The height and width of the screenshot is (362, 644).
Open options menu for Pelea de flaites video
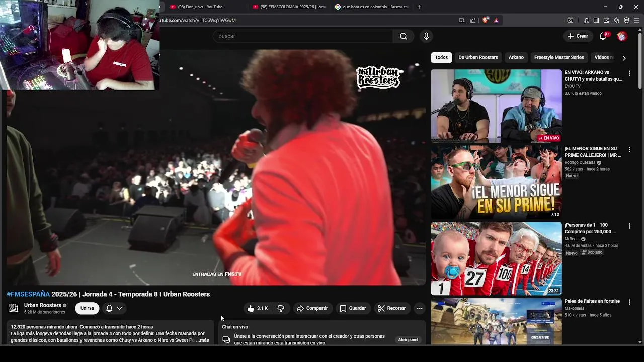tap(629, 302)
